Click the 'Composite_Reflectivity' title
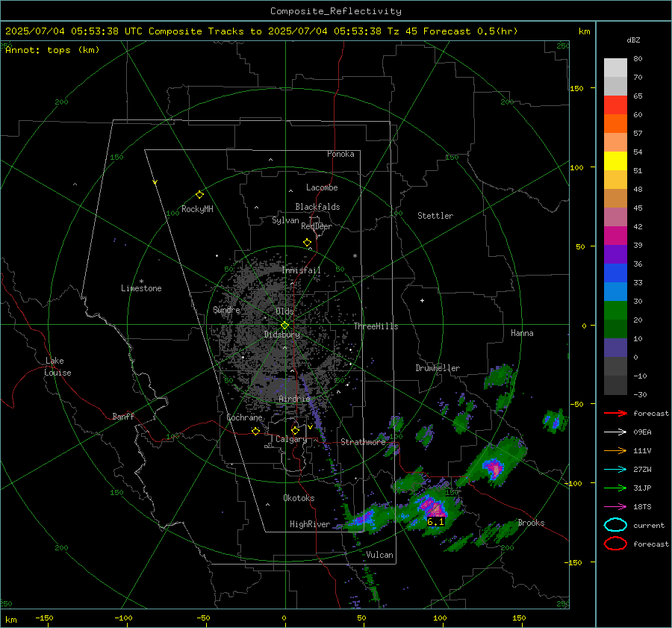The height and width of the screenshot is (628, 672). [x=336, y=11]
